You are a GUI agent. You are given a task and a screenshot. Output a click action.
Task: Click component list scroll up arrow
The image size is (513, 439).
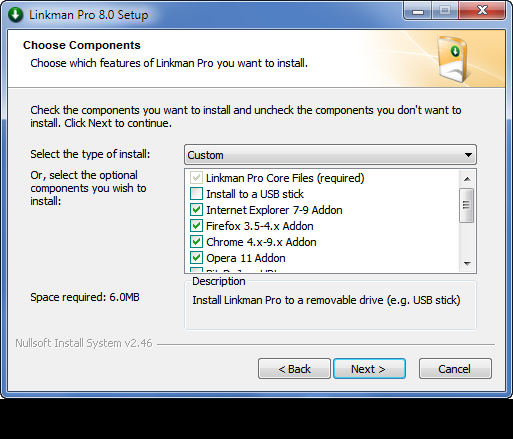[467, 179]
